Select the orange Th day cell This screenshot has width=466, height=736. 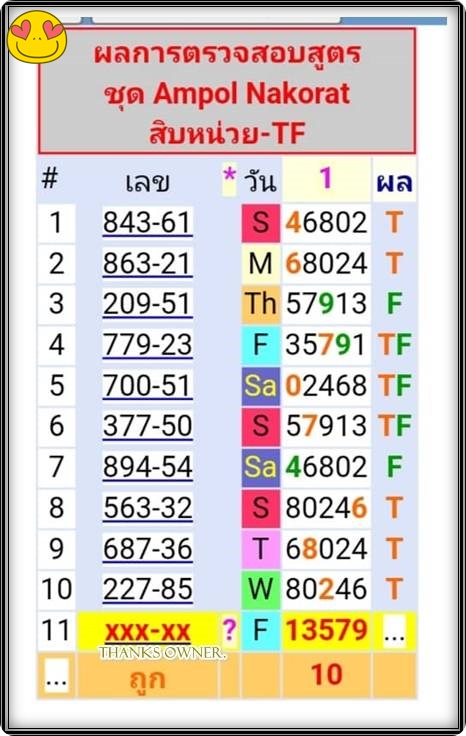click(261, 304)
